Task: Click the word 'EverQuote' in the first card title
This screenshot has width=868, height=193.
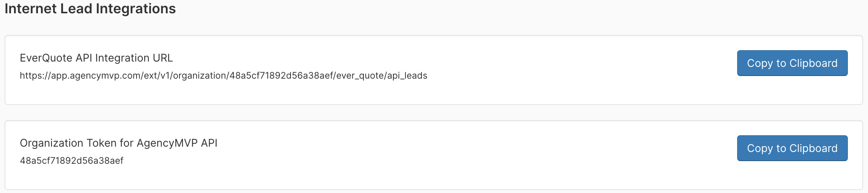Action: pyautogui.click(x=46, y=58)
